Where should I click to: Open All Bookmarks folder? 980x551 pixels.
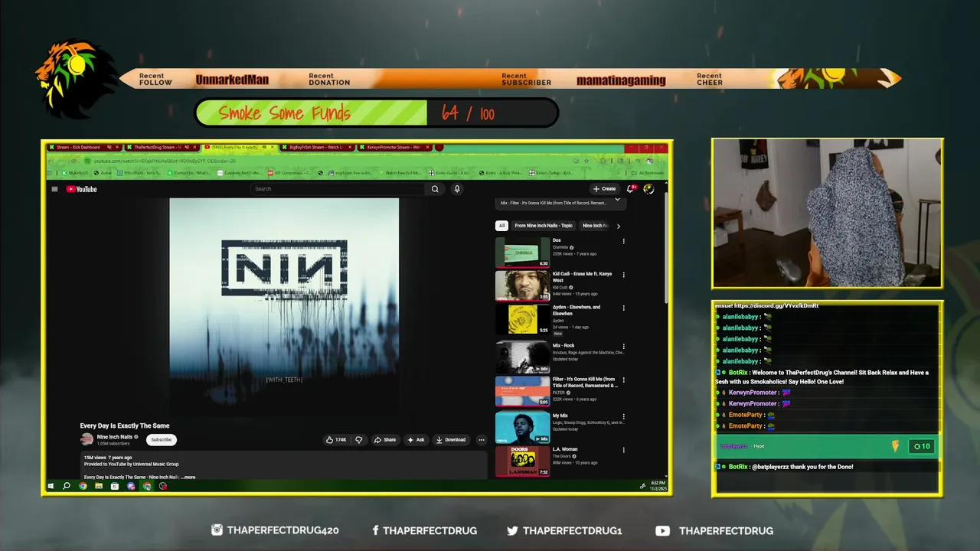(x=647, y=173)
